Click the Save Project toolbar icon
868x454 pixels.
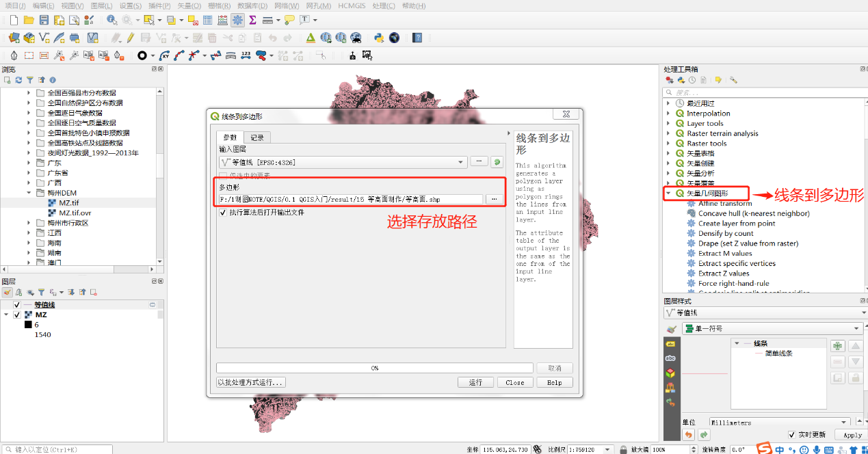point(44,21)
